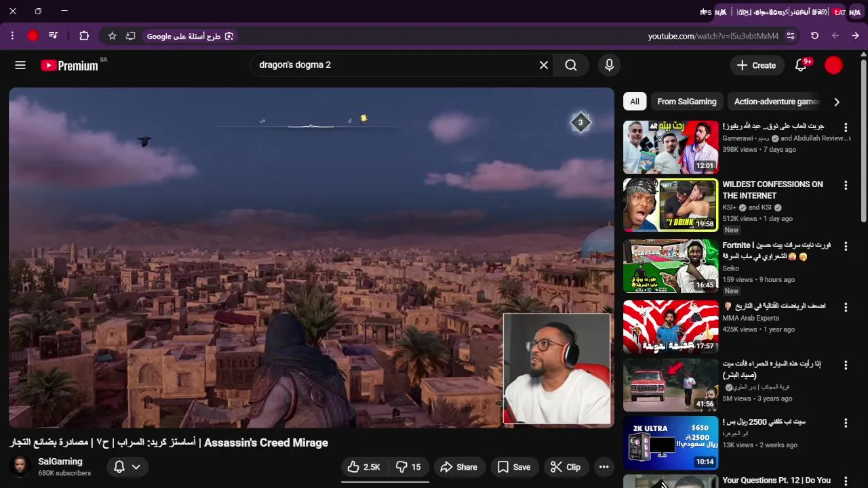Open the Extensions puzzle icon

[84, 36]
